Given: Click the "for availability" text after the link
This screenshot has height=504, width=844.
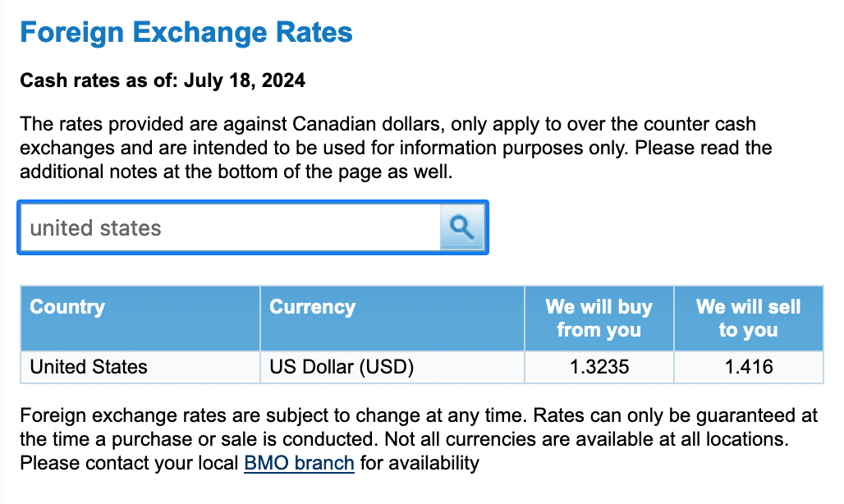Looking at the screenshot, I should (420, 463).
